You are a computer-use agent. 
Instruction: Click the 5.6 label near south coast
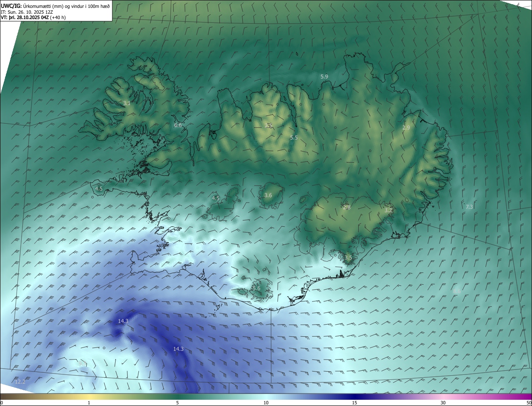(256, 288)
